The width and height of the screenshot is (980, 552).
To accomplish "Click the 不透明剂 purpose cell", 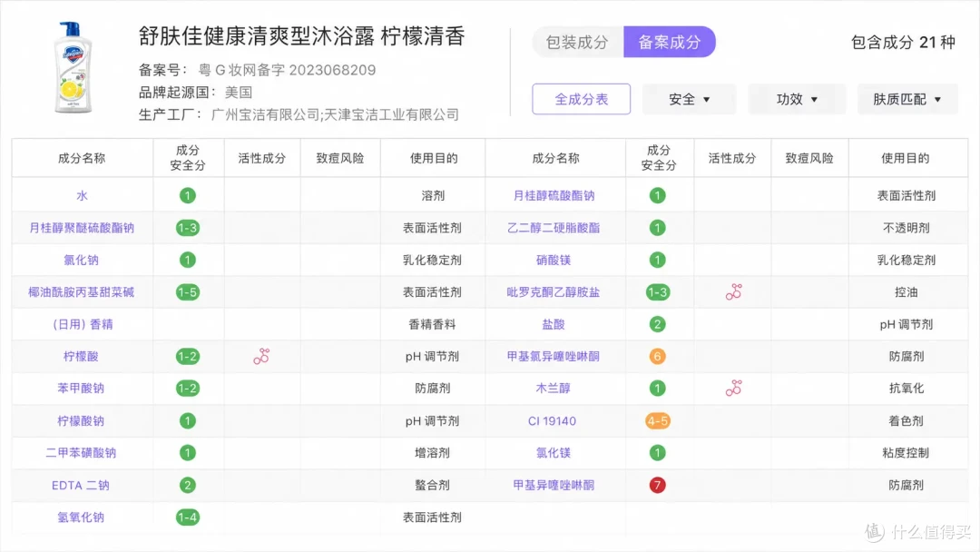I will pos(906,228).
